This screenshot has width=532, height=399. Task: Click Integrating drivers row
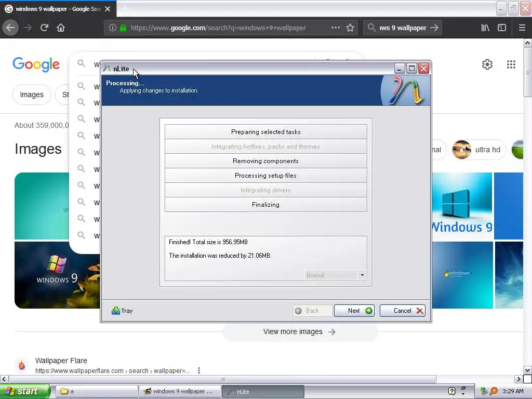[x=265, y=190]
